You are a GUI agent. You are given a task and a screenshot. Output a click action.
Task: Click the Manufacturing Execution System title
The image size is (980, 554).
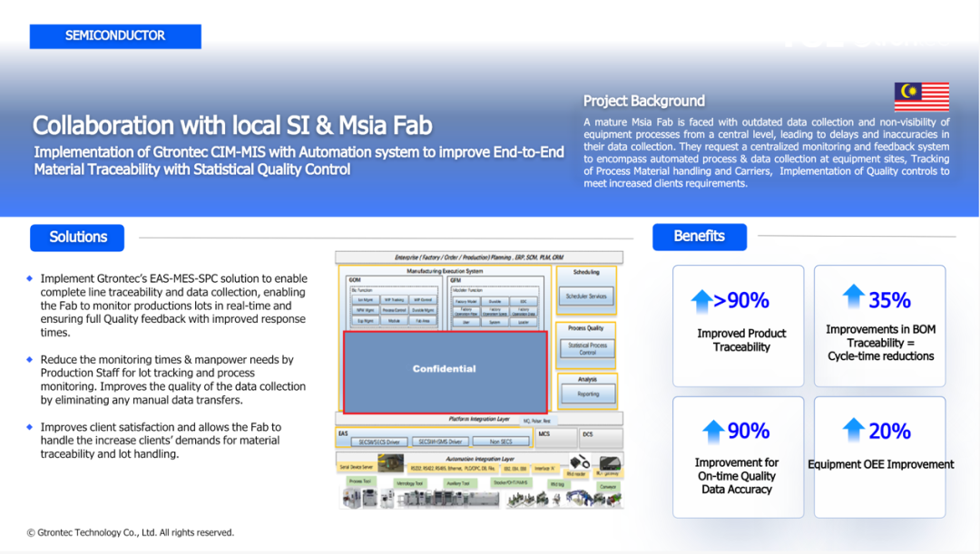tap(445, 271)
